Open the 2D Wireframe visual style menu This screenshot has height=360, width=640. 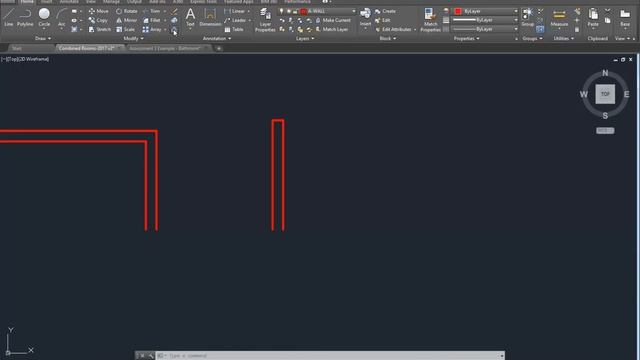pos(33,59)
